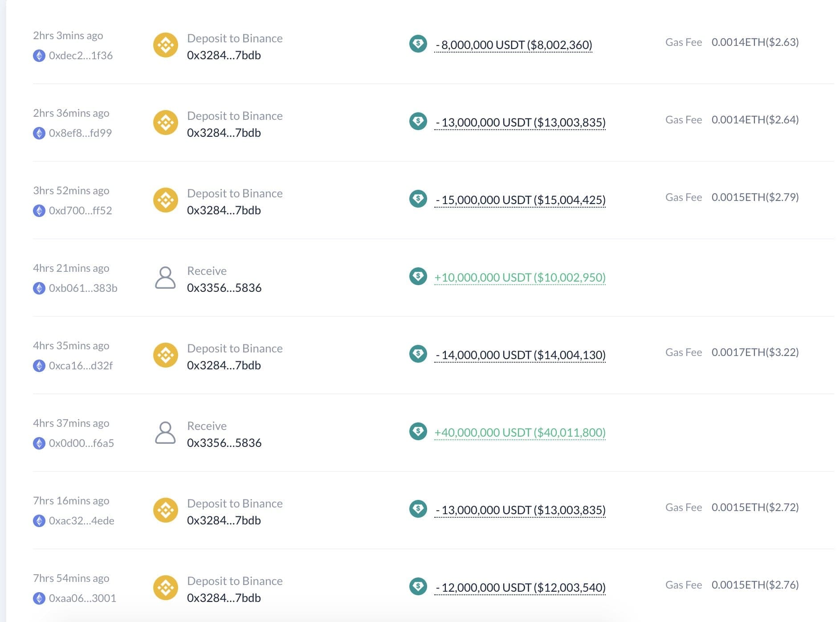The height and width of the screenshot is (622, 840).
Task: Click the '3hrs 52mins ago' timestamp
Action: [71, 191]
